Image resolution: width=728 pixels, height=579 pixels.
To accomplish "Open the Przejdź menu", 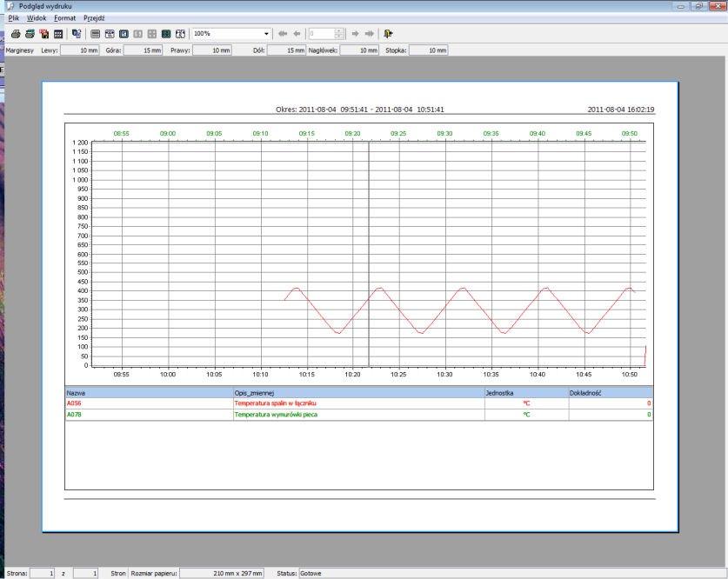I will pyautogui.click(x=94, y=18).
